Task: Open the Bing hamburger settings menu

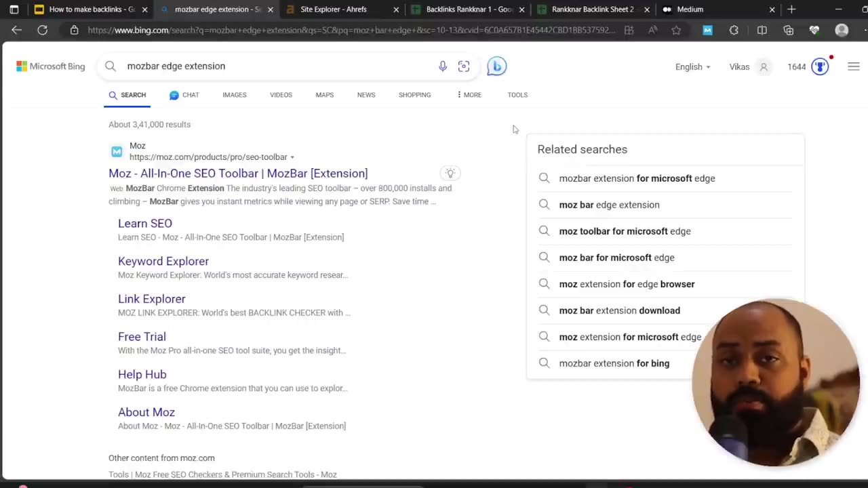Action: pos(854,66)
